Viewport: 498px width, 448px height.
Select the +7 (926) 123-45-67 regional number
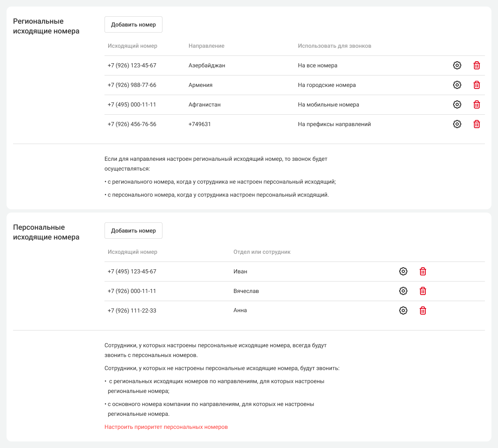tap(132, 65)
